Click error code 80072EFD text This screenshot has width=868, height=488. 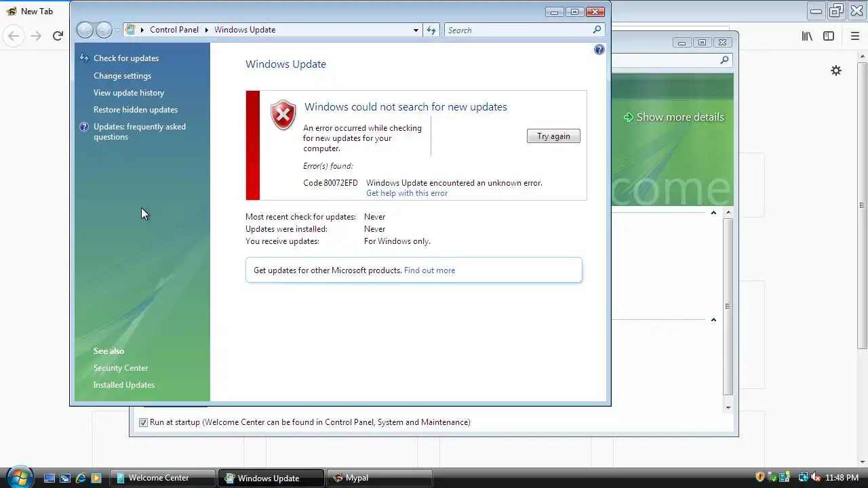point(330,183)
